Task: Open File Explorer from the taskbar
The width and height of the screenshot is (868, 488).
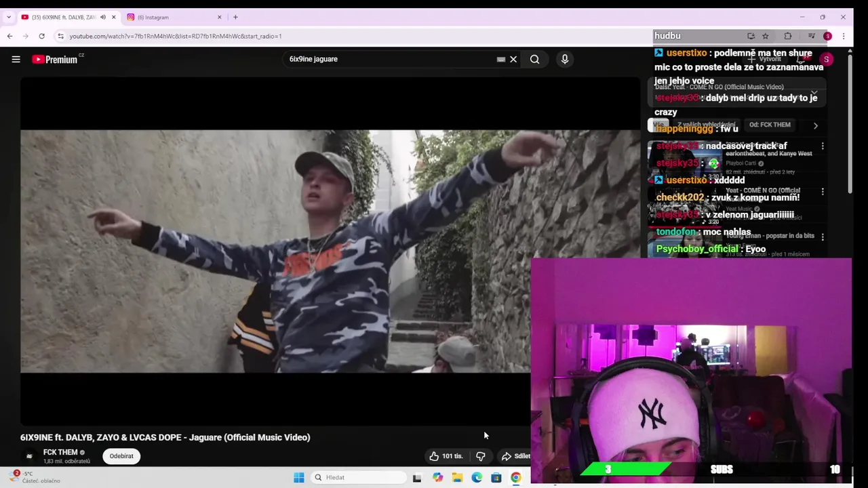Action: click(x=457, y=477)
